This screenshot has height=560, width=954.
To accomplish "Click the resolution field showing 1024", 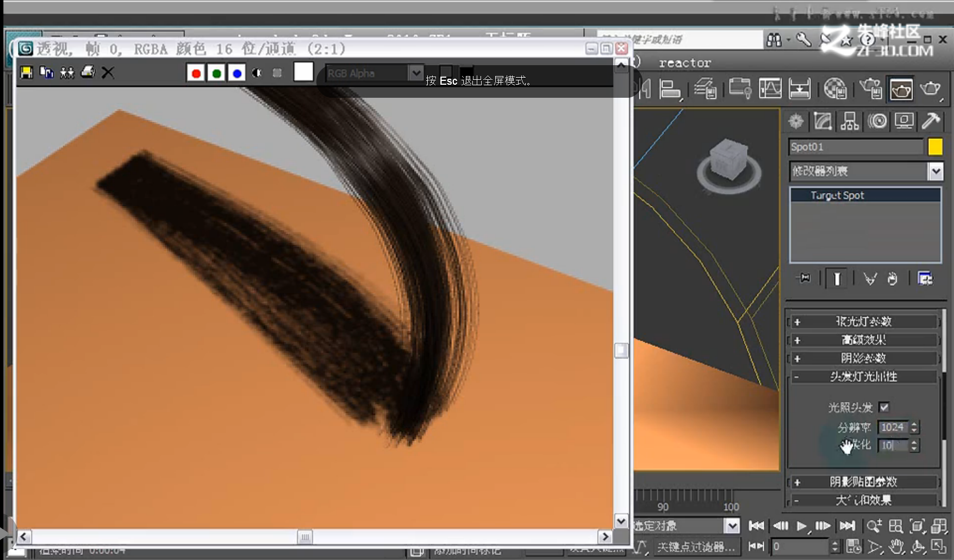I will pyautogui.click(x=893, y=427).
